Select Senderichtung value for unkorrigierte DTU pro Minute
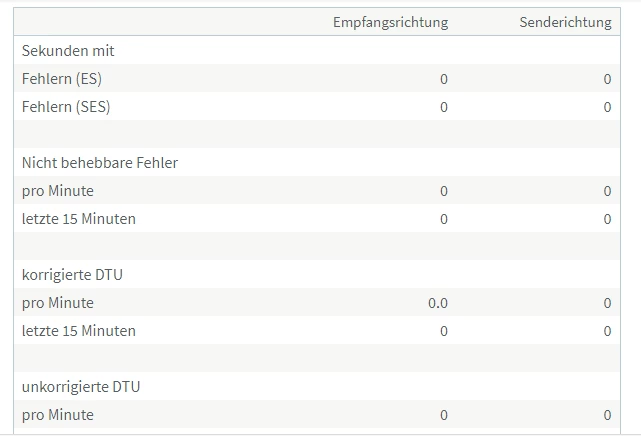641x436 pixels. click(607, 415)
